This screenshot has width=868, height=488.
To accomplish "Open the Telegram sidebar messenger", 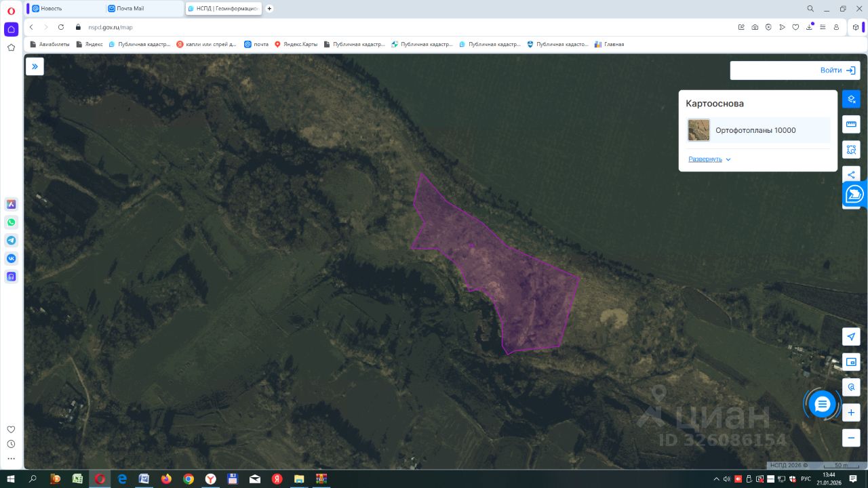I will (x=11, y=241).
